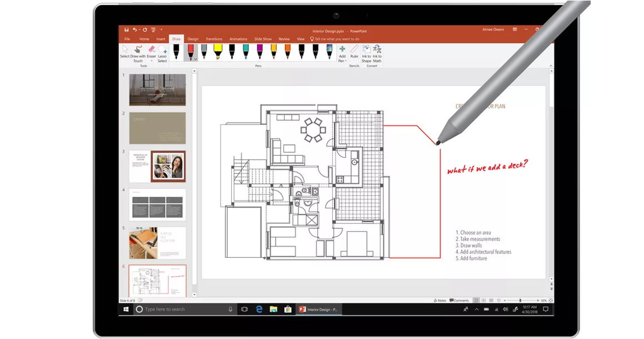
Task: Convert drawing using Ink to Shape
Action: coord(367,52)
